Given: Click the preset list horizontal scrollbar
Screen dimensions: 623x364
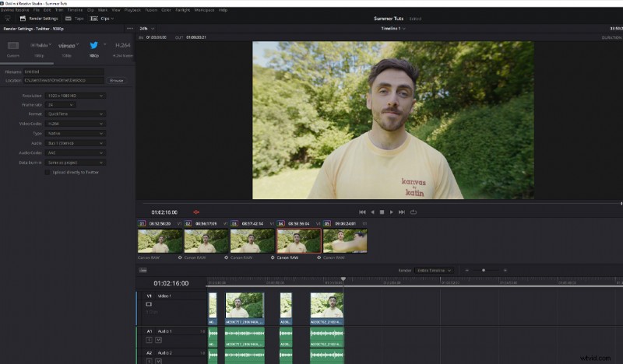Looking at the screenshot, I should 26,63.
